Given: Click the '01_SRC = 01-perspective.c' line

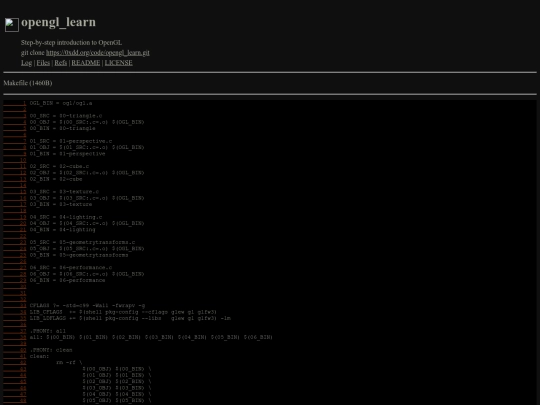Looking at the screenshot, I should click(x=71, y=141).
